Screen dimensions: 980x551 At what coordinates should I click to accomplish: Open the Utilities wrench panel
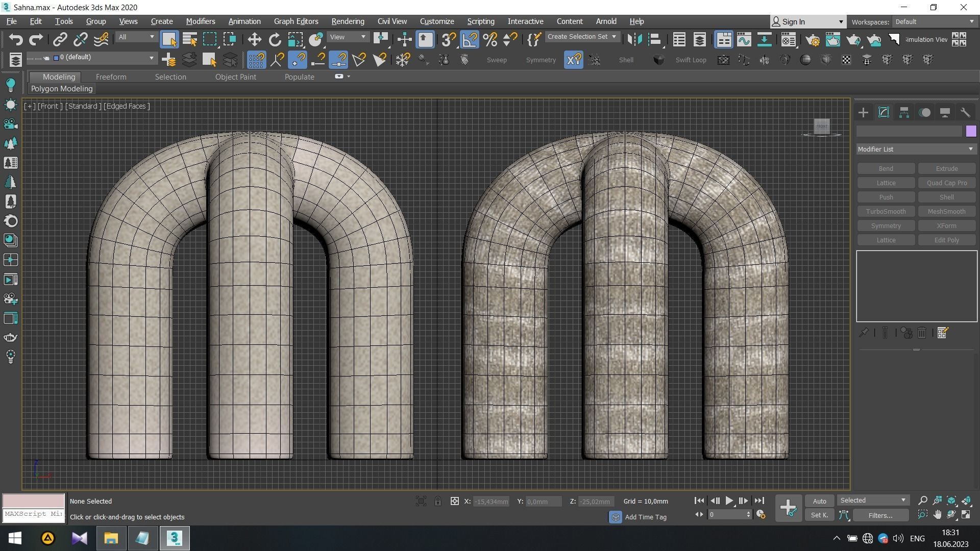coord(965,113)
